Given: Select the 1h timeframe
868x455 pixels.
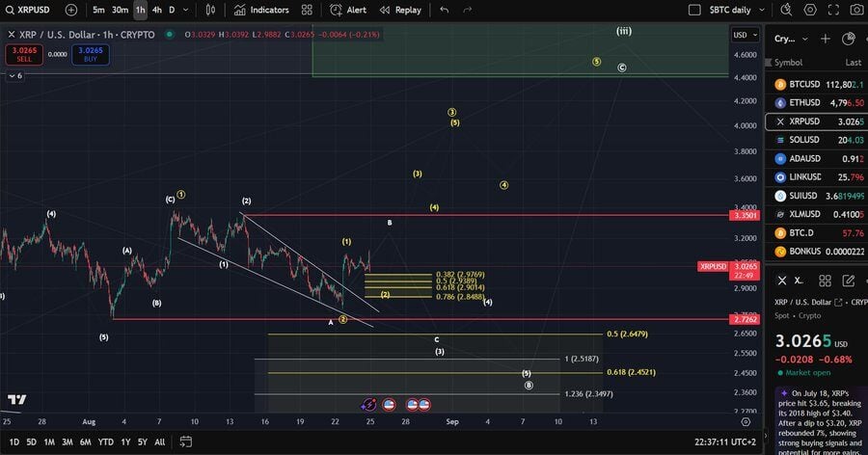Looking at the screenshot, I should (x=141, y=10).
